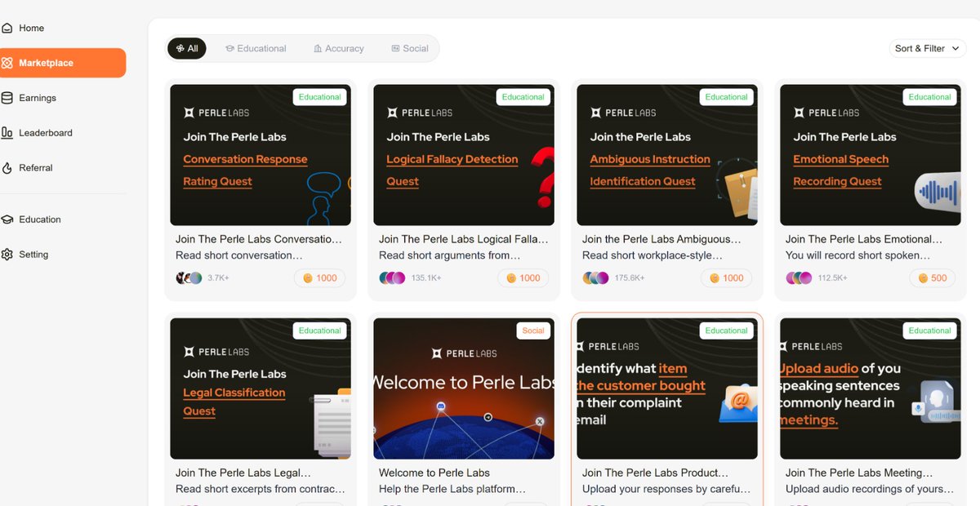Click the "Welcome to Perle Labs" card title

434,473
